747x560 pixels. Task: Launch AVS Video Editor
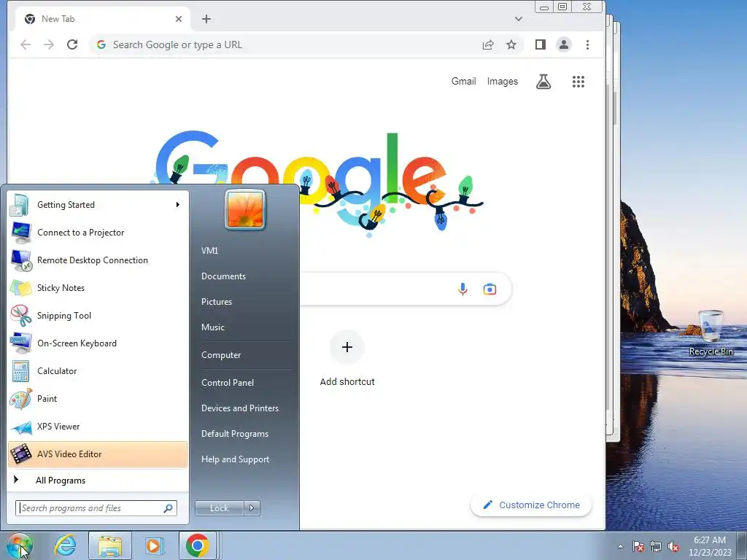[x=98, y=454]
